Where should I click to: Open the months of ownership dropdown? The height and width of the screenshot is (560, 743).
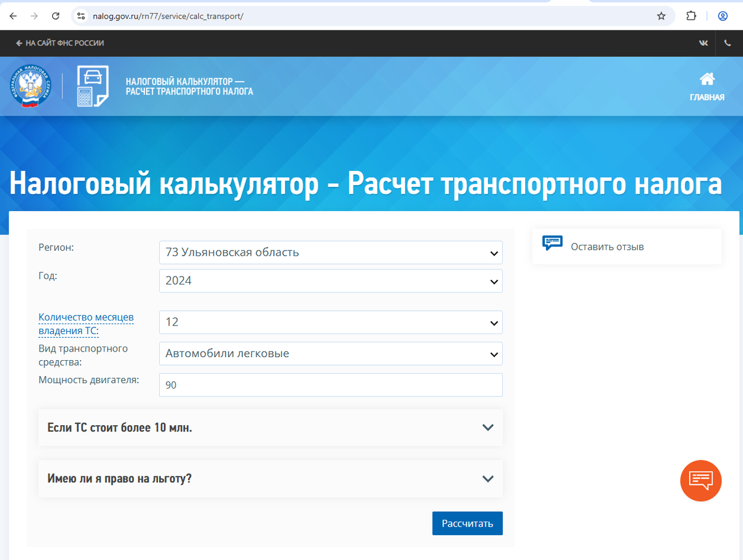pyautogui.click(x=331, y=322)
